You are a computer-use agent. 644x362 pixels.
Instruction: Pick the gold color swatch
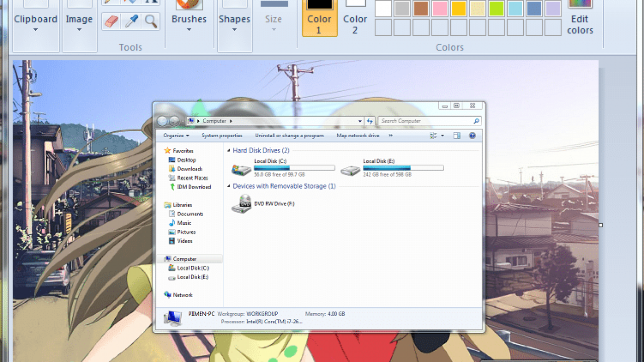click(459, 9)
